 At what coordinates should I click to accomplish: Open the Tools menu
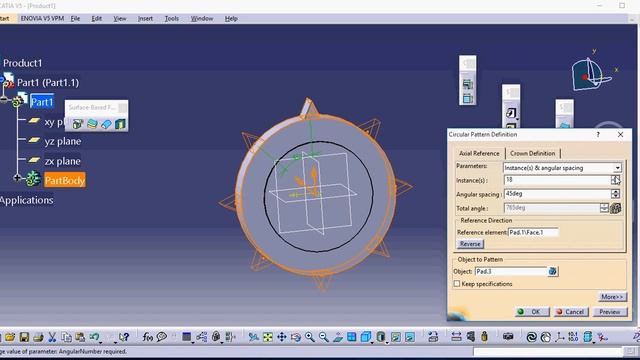[x=171, y=19]
